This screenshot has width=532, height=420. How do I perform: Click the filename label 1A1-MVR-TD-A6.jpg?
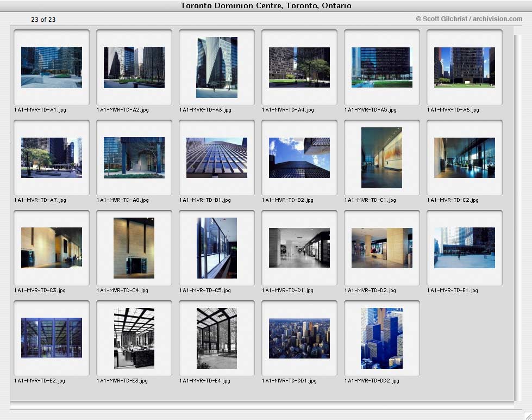coord(453,110)
